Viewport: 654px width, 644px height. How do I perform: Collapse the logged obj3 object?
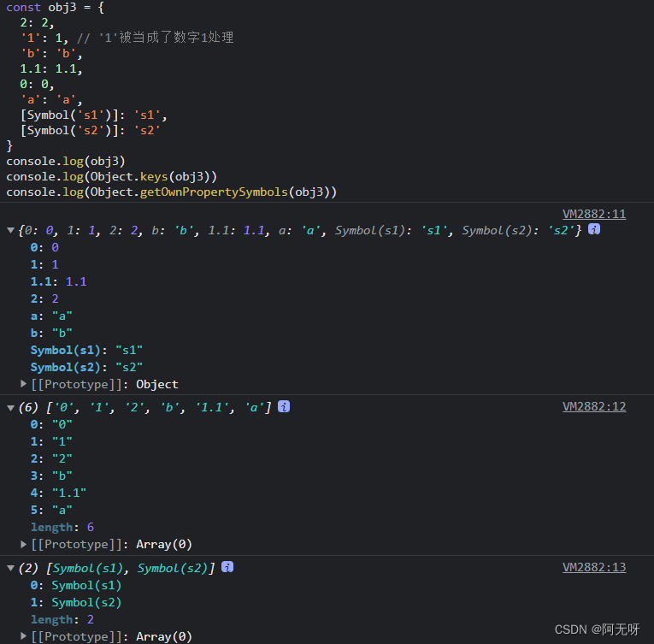tap(10, 230)
